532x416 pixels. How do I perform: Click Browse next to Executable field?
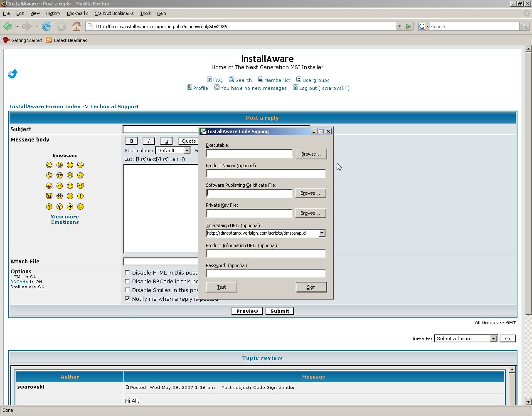311,154
